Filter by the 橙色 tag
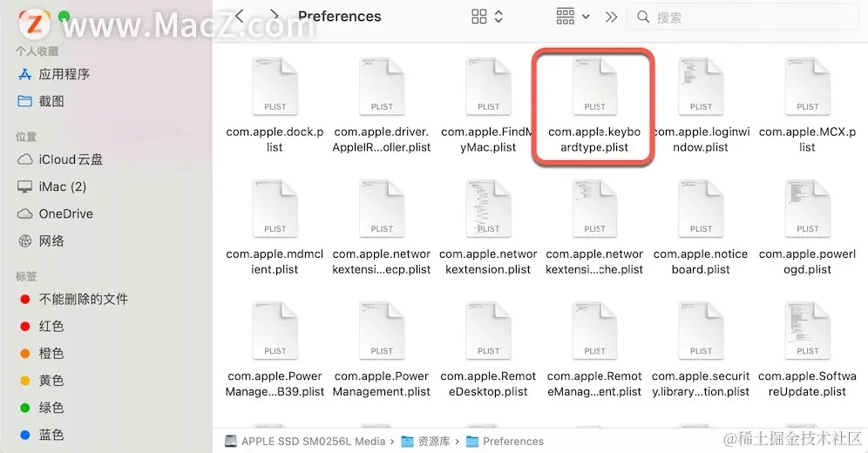 42,354
